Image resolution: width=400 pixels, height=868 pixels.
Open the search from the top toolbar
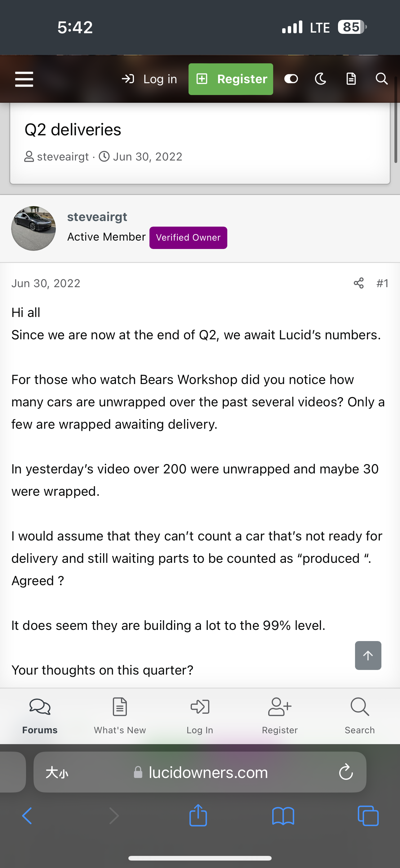point(381,79)
